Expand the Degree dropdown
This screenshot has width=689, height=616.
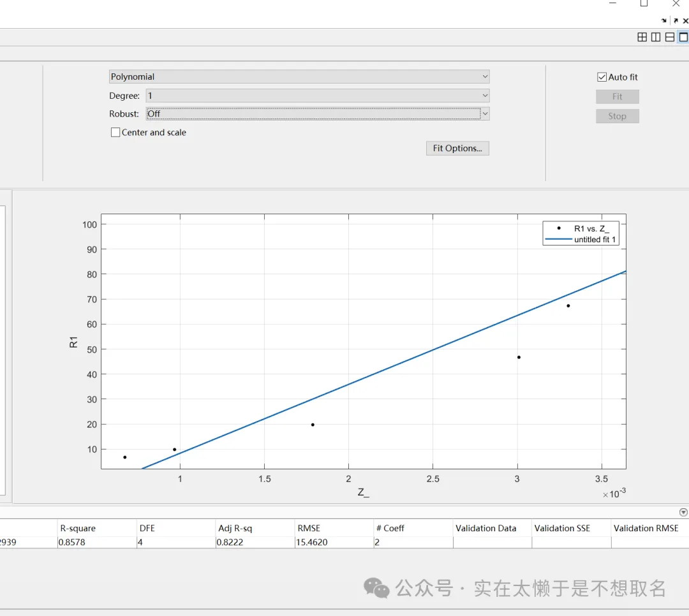[x=317, y=96]
